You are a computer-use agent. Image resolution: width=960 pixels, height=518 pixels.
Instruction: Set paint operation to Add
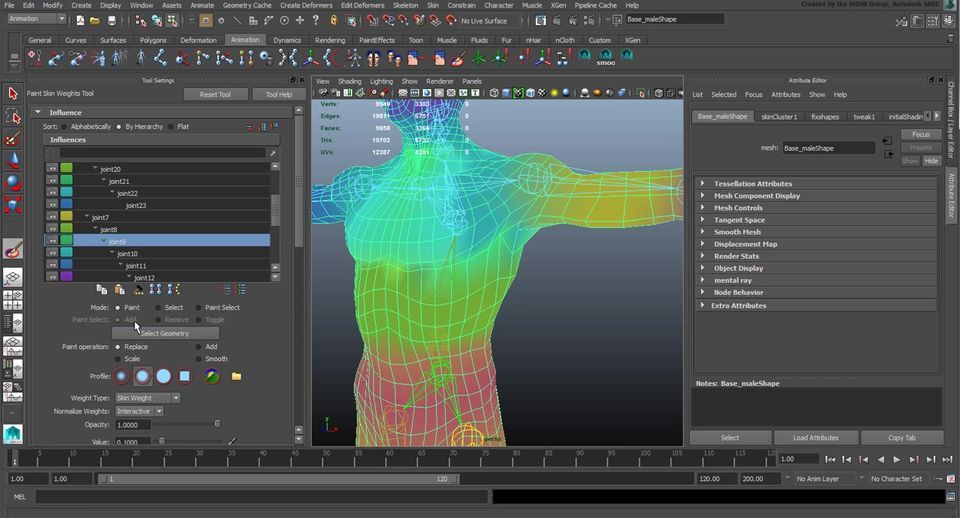point(198,347)
